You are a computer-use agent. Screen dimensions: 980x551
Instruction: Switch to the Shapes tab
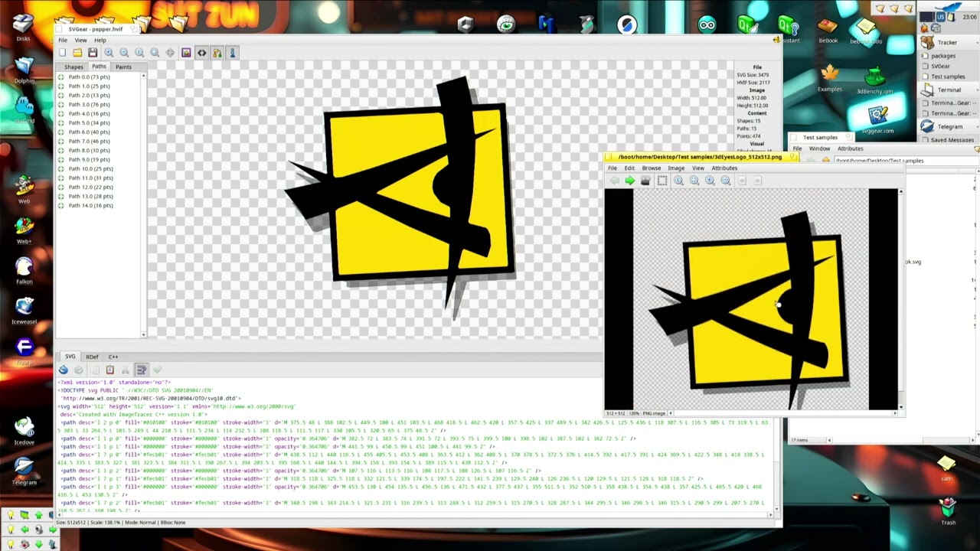pos(73,67)
